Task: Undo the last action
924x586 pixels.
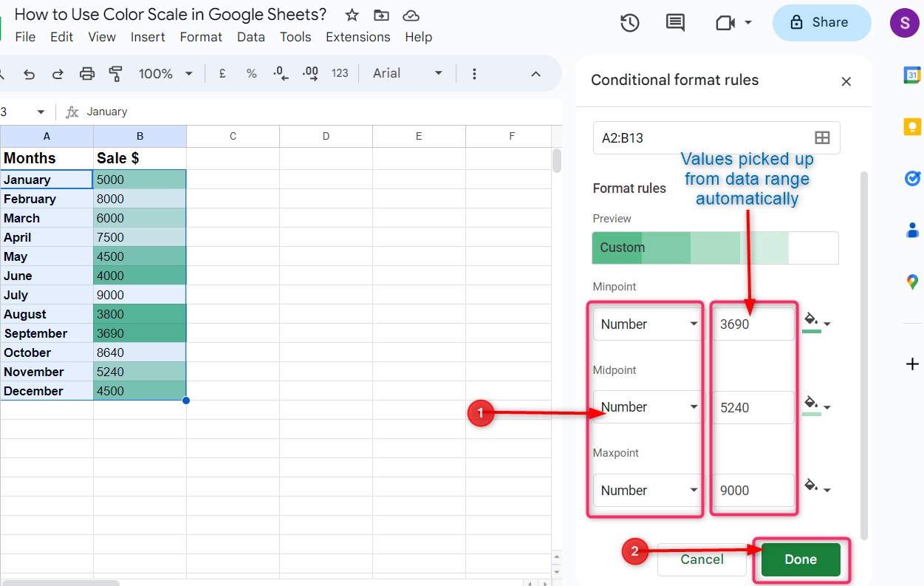Action: click(x=30, y=73)
